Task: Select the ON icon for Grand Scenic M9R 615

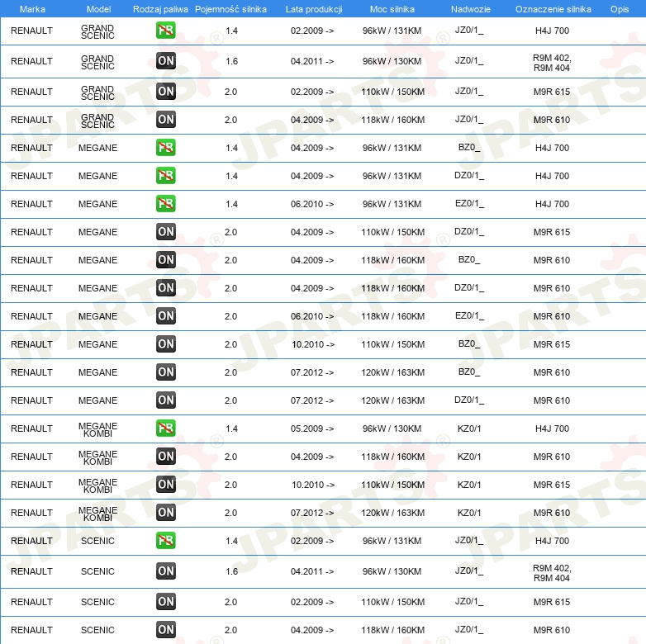Action: [165, 92]
